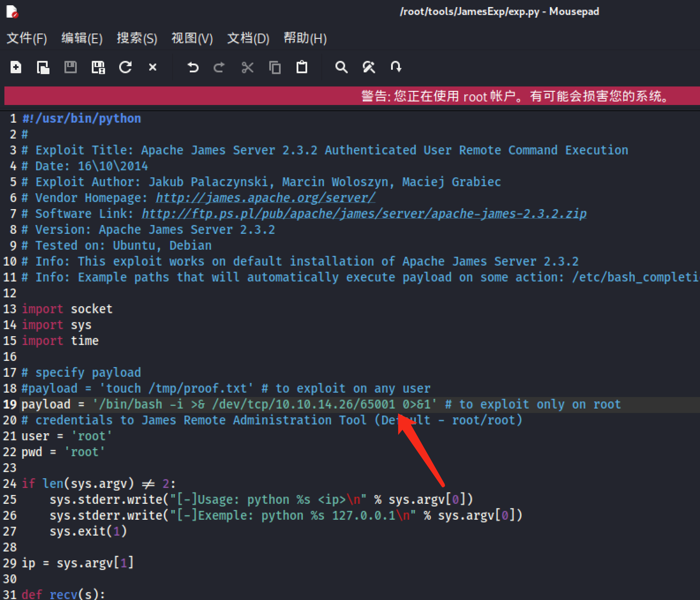Open Find and Replace toolbar icon
Image resolution: width=700 pixels, height=600 pixels.
click(369, 67)
